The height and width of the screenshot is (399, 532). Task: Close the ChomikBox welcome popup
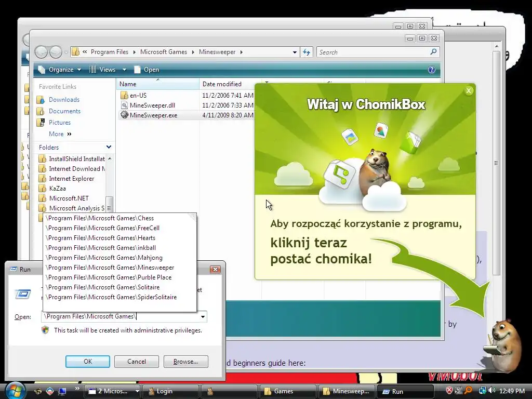469,90
